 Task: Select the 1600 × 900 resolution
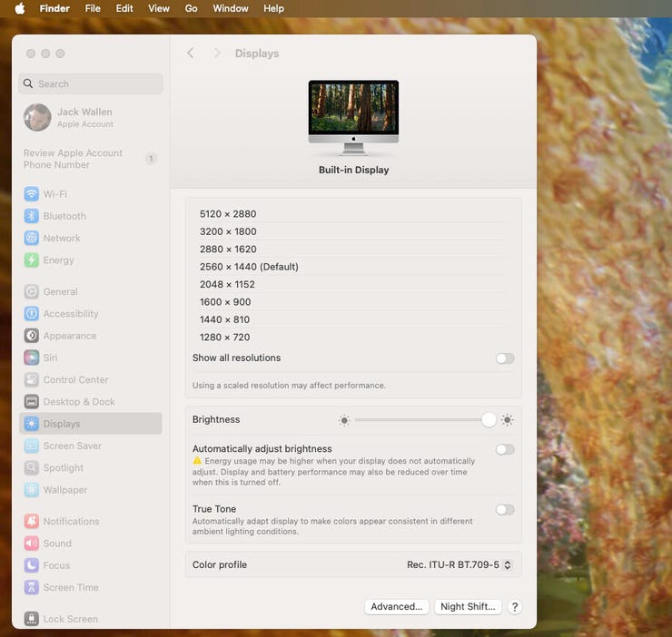tap(353, 301)
